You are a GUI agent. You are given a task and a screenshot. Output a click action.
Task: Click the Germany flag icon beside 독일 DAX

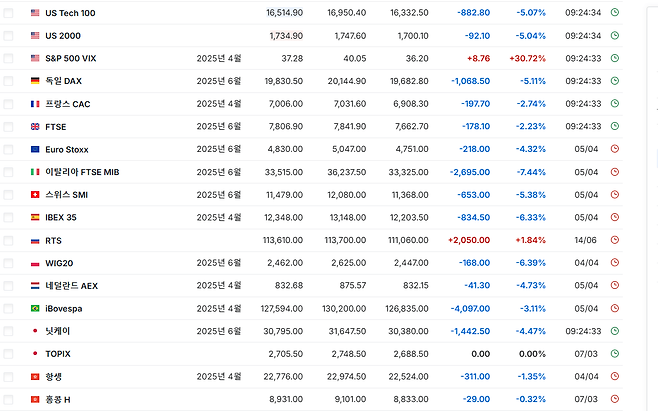(x=35, y=81)
